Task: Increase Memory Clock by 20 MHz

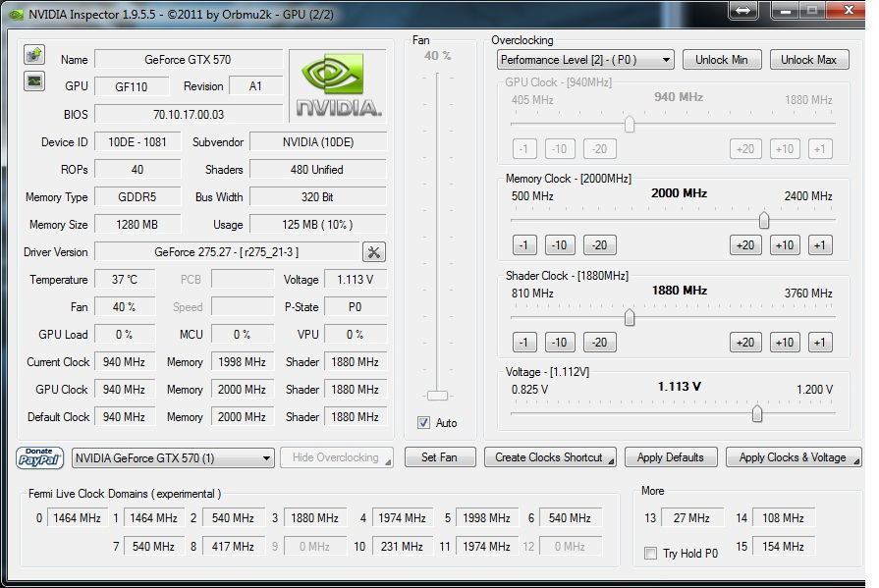Action: tap(745, 245)
